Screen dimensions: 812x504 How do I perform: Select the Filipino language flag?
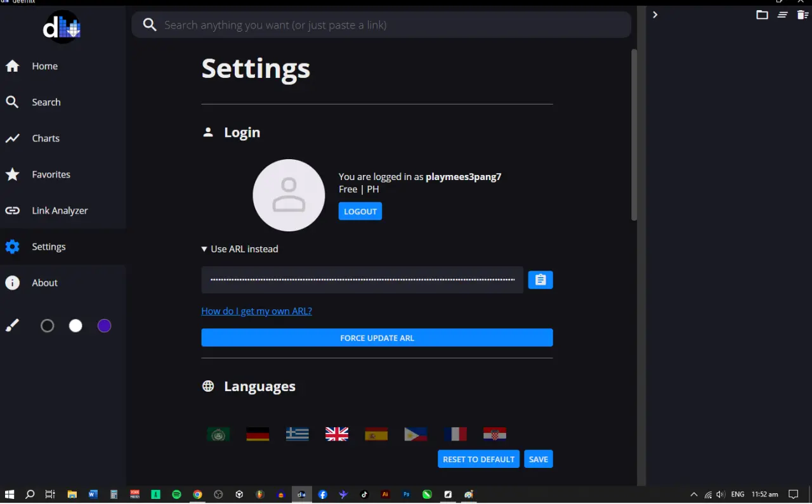tap(416, 434)
